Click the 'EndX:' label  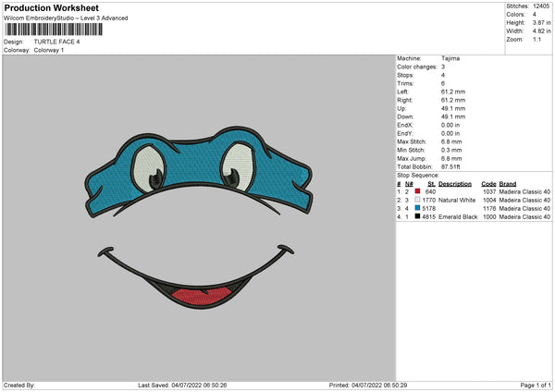(x=405, y=125)
